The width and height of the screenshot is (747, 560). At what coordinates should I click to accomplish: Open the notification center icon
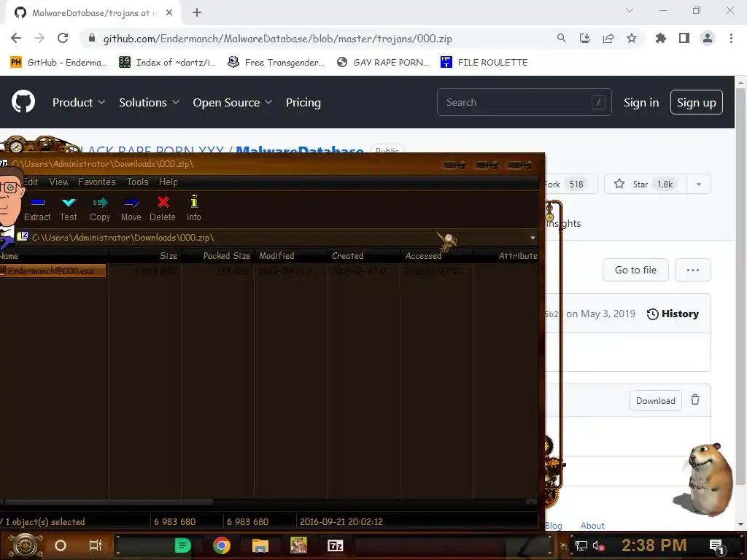pyautogui.click(x=717, y=546)
